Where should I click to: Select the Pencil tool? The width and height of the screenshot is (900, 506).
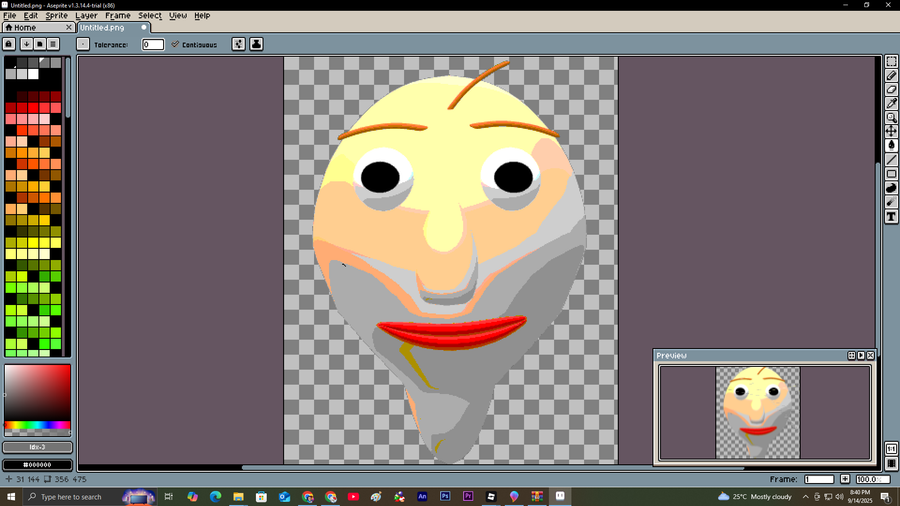(891, 76)
